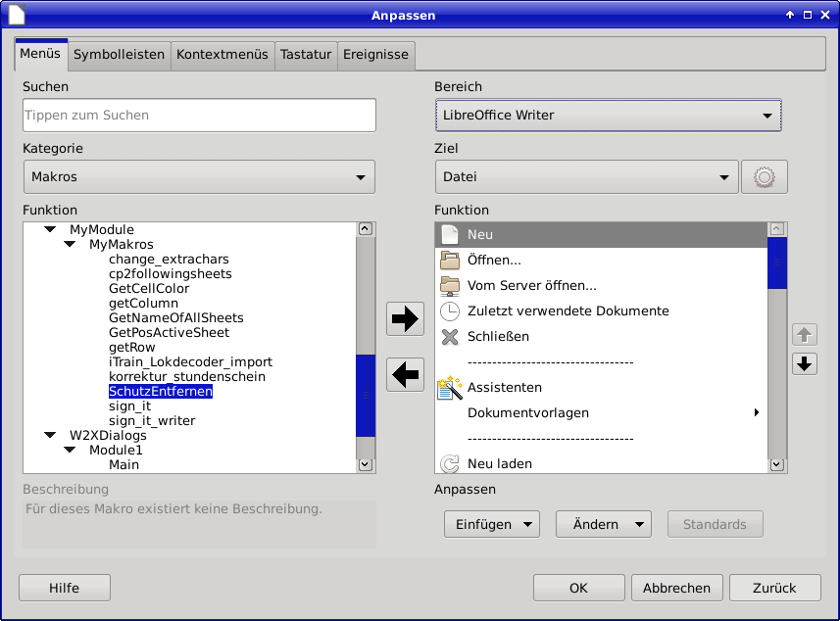Open the Bereich dropdown for LibreOffice Writer
The width and height of the screenshot is (840, 621).
[x=608, y=116]
